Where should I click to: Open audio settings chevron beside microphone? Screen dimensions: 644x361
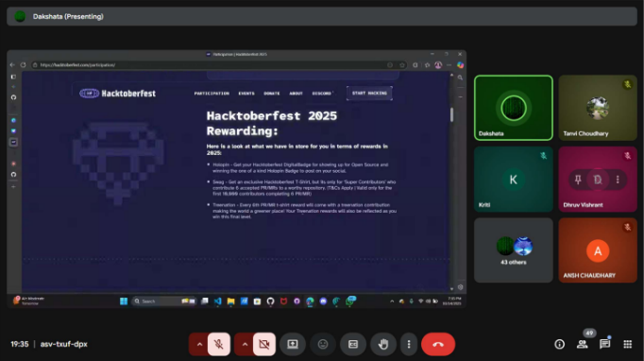(199, 344)
